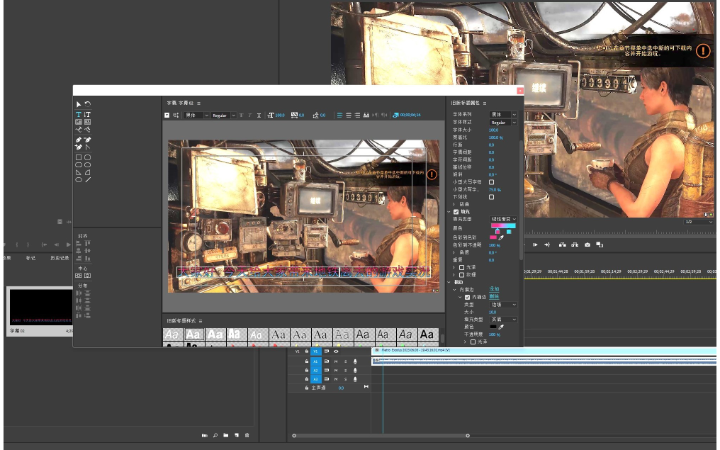
Task: Select the Area Type tool
Action: point(79,122)
